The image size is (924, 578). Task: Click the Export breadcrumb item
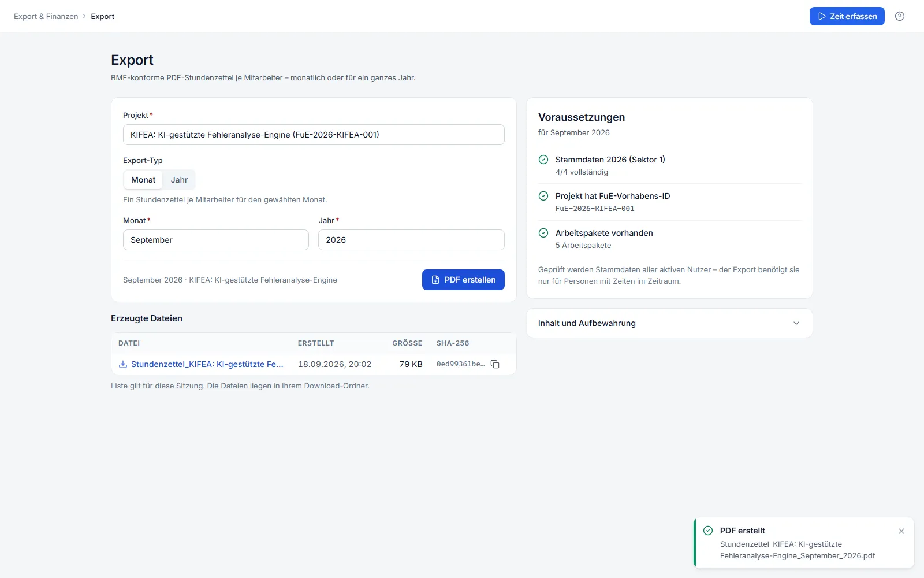tap(103, 16)
